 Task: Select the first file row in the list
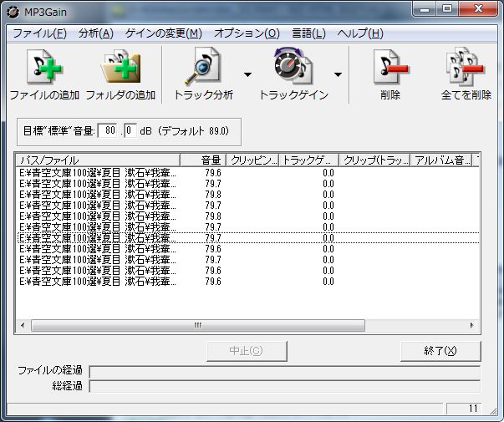[247, 173]
